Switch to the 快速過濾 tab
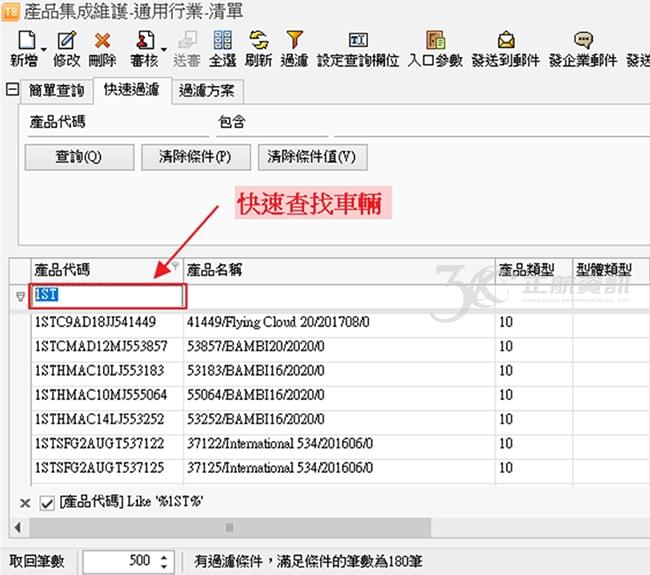 coord(132,90)
